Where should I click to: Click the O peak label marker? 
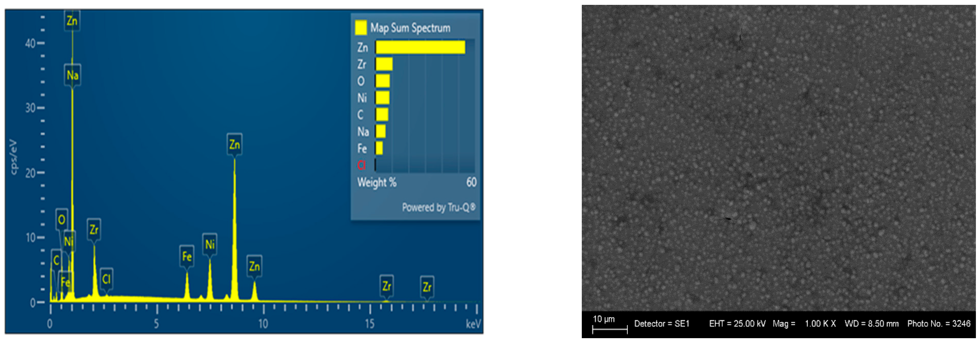61,219
